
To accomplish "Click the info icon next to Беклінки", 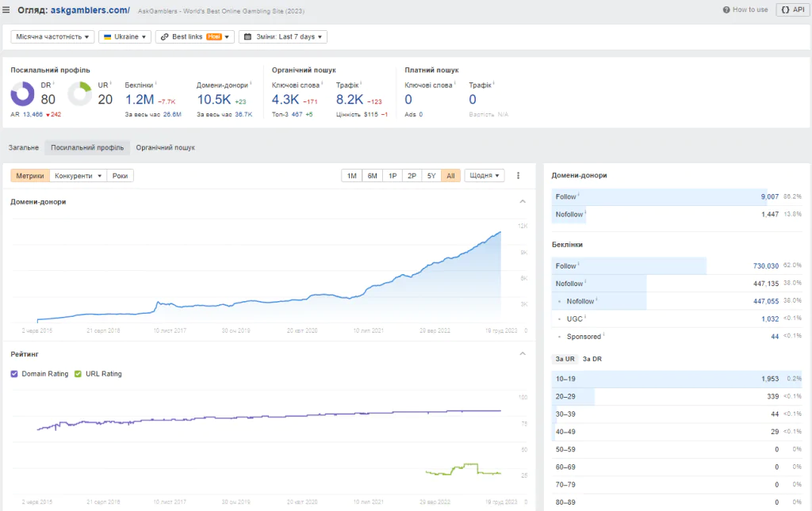I will click(x=155, y=83).
